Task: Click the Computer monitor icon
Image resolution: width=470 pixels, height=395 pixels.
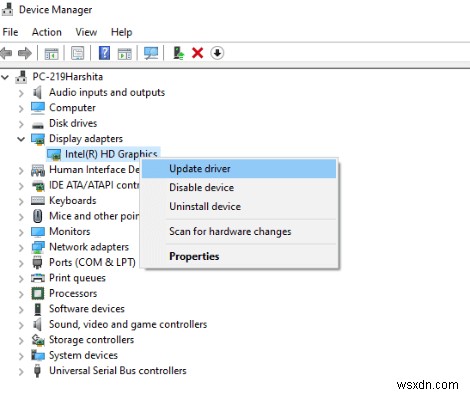Action: [38, 108]
